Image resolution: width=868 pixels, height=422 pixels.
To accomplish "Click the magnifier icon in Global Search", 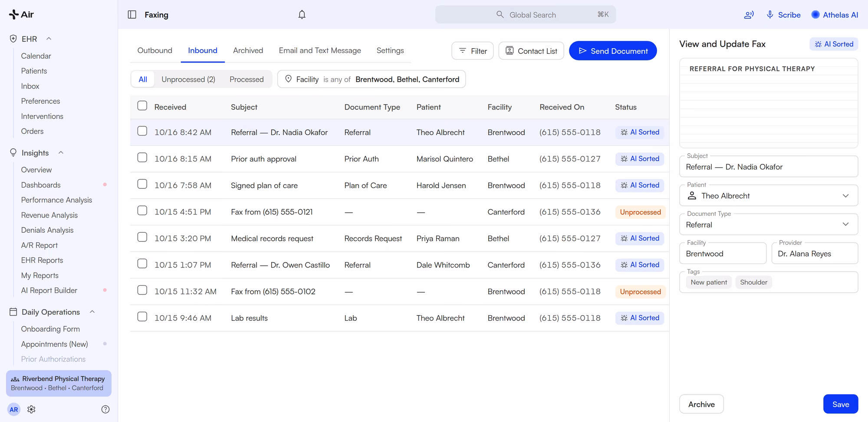I will (500, 15).
